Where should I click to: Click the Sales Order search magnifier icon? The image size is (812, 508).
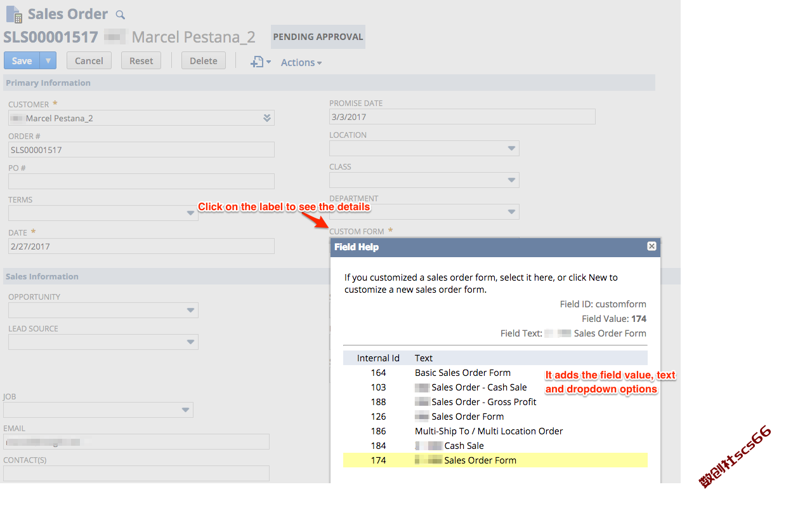click(x=121, y=15)
